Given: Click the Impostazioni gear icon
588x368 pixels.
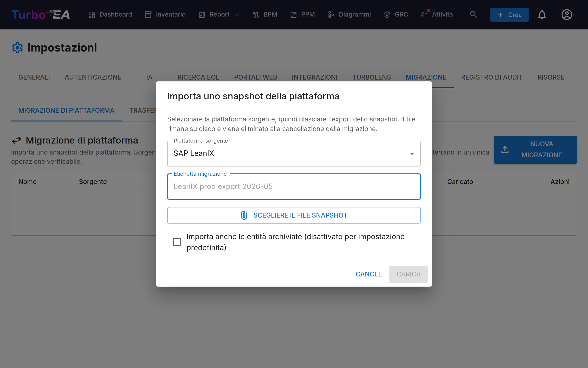Looking at the screenshot, I should pyautogui.click(x=17, y=48).
